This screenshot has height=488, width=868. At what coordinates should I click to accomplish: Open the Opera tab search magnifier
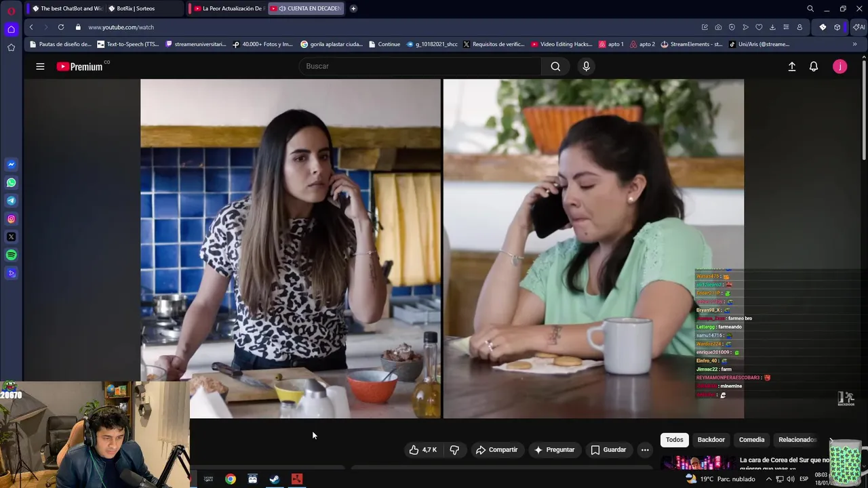pos(810,9)
